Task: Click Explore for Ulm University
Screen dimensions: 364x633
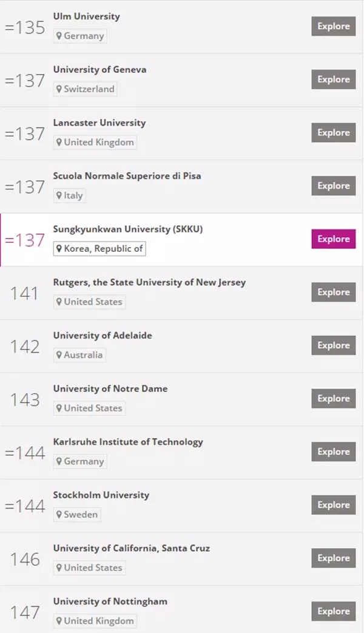Action: coord(333,26)
